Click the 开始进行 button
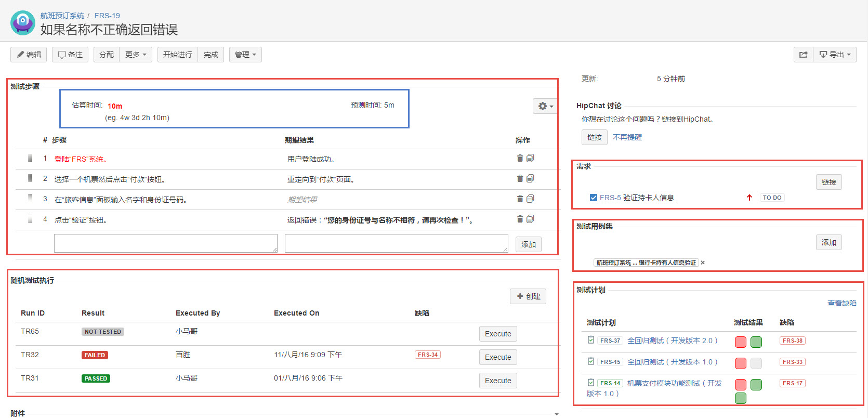This screenshot has width=868, height=418. point(178,55)
